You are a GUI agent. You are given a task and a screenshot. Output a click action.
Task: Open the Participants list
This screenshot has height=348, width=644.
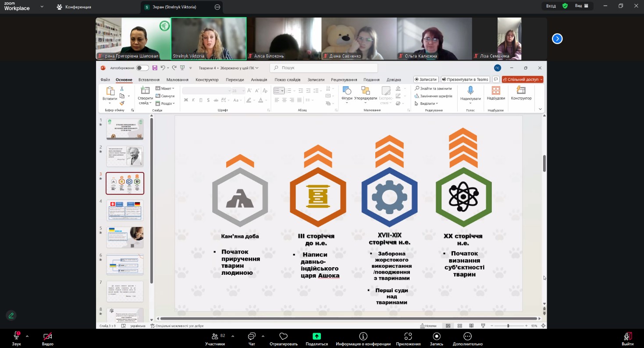(x=215, y=337)
